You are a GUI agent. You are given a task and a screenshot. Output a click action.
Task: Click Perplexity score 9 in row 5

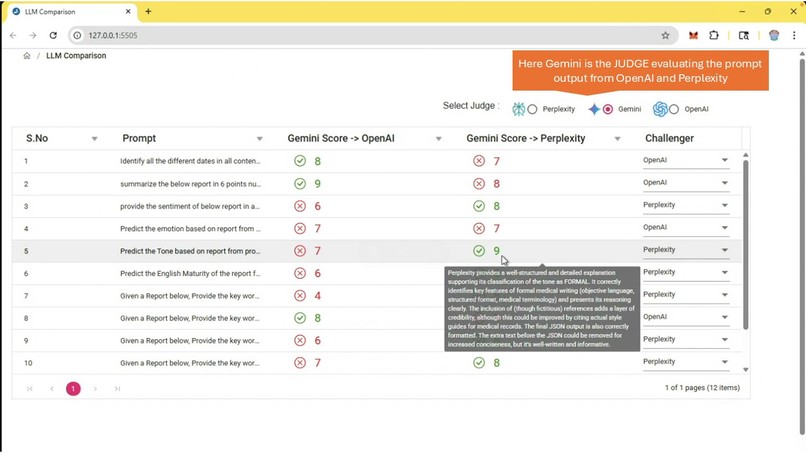[x=497, y=251]
